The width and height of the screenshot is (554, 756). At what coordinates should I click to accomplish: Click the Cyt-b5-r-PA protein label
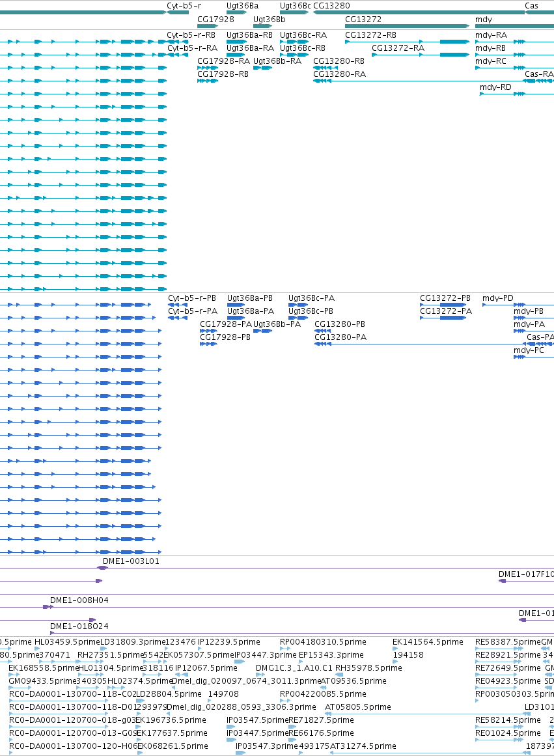point(193,311)
